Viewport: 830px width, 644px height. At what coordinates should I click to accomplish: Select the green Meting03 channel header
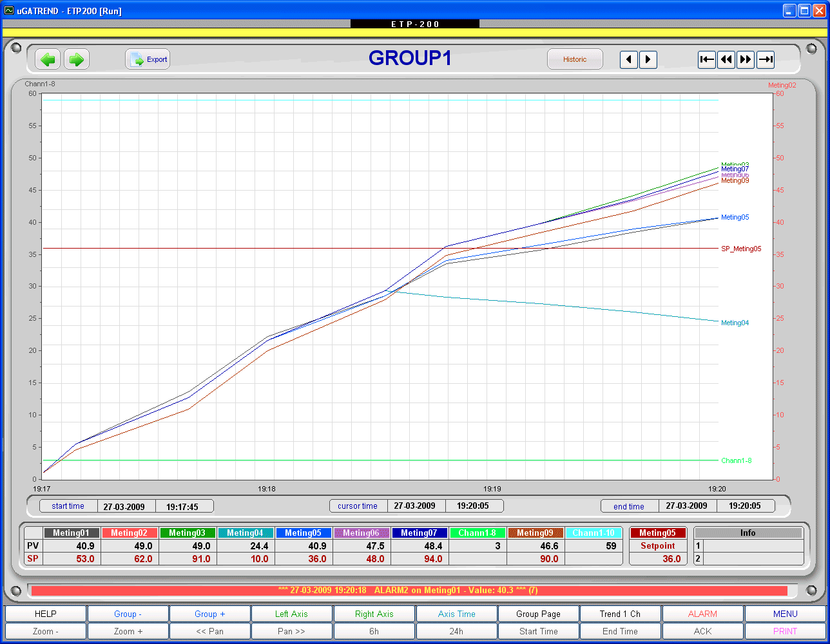188,533
